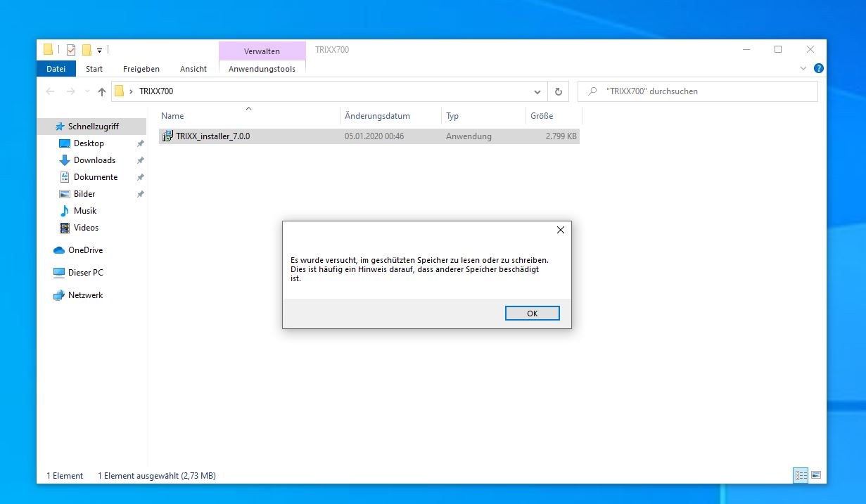The width and height of the screenshot is (866, 504).
Task: Refresh the TRIXX700 folder
Action: [x=558, y=91]
